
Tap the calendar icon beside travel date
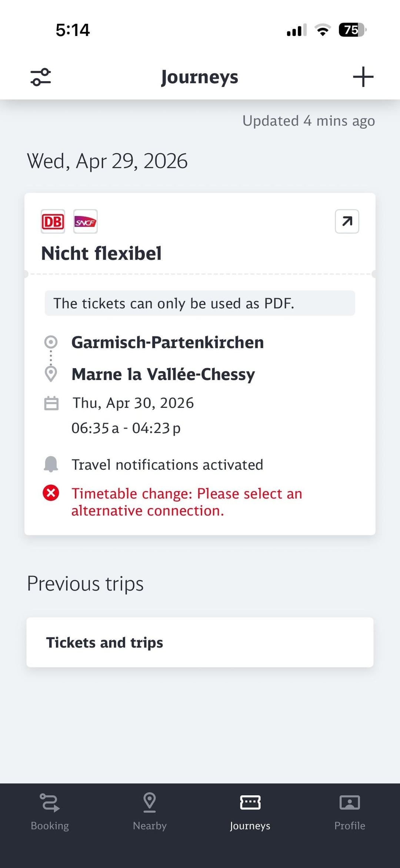click(x=51, y=403)
